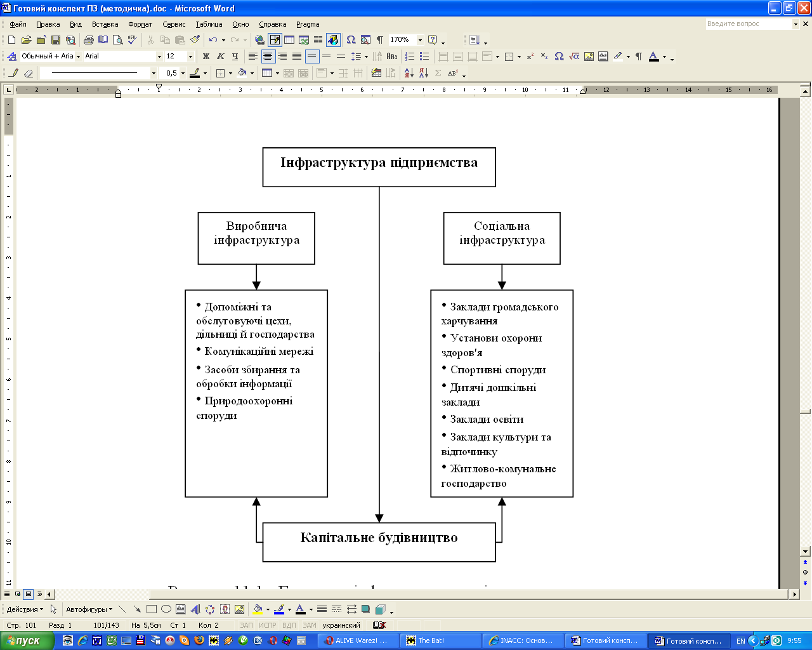Viewport: 812px width, 650px height.
Task: Click the equation editor square root icon
Action: (x=574, y=56)
